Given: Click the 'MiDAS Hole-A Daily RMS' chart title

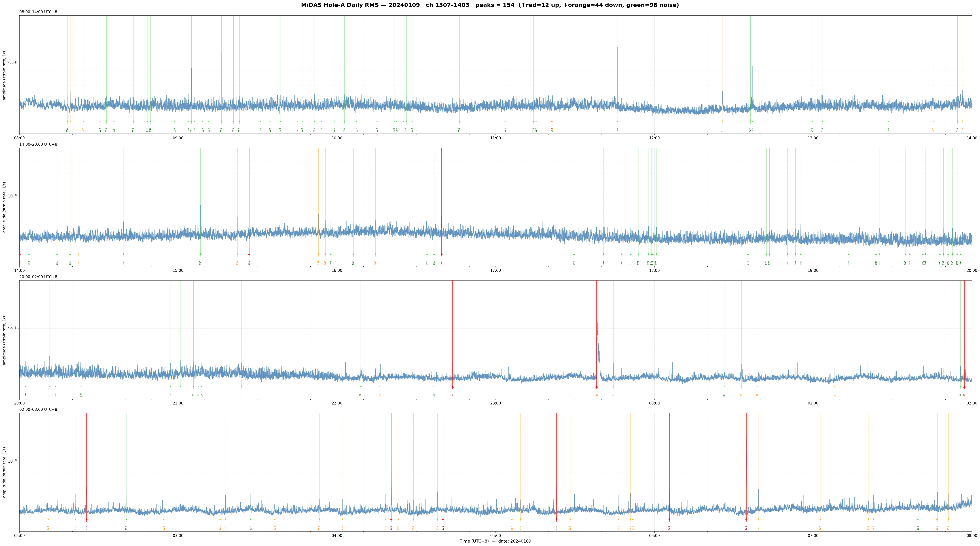Looking at the screenshot, I should point(490,5).
